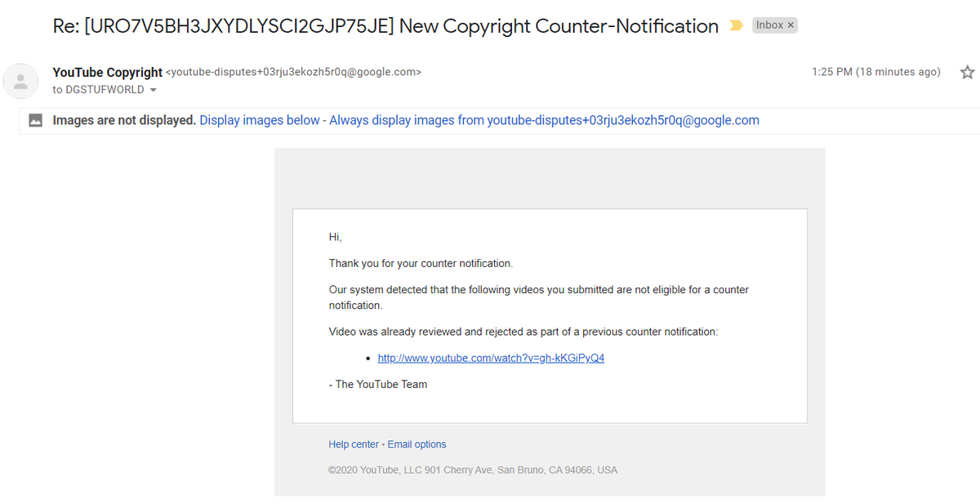Click the 'Hi,' greeting line
The width and height of the screenshot is (980, 504).
(336, 237)
